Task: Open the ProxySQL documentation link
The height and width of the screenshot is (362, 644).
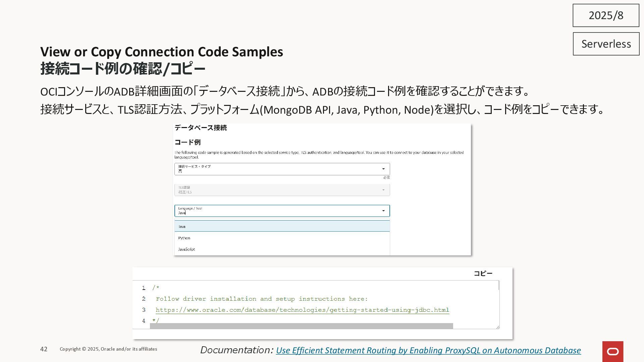Action: coord(428,351)
